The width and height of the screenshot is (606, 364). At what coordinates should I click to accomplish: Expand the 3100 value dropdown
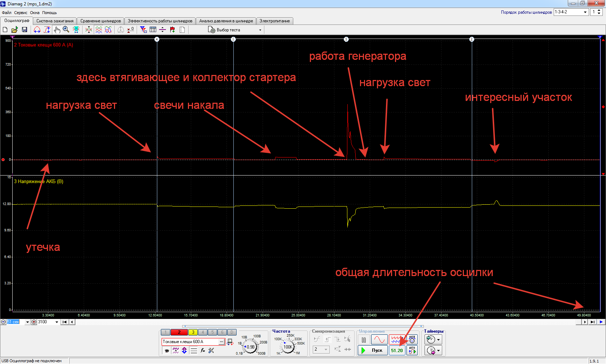tap(57, 322)
